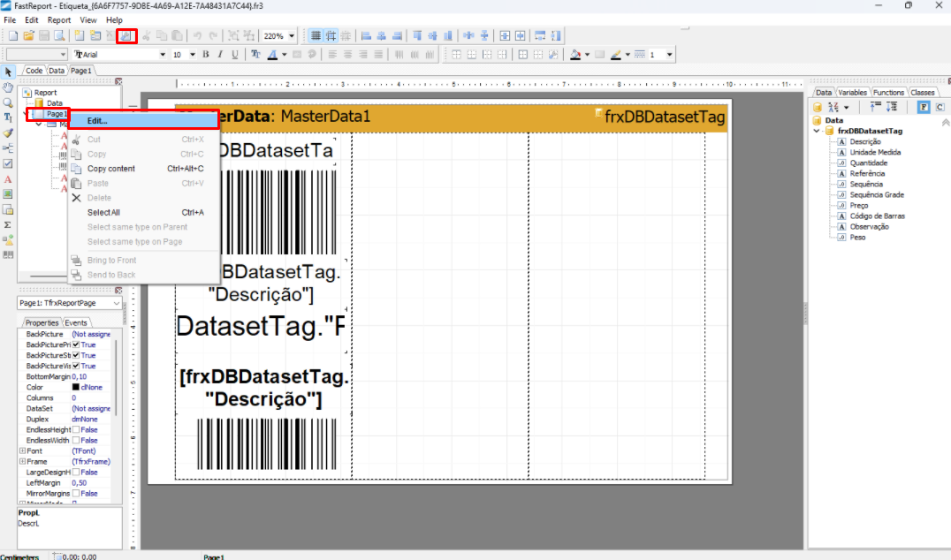The height and width of the screenshot is (560, 951).
Task: Click the New report icon
Action: pos(12,36)
